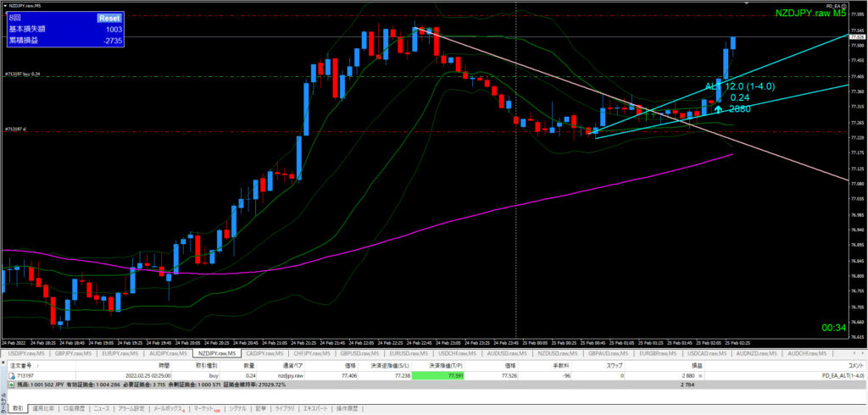The image size is (868, 415).
Task: Select the 取引 terminal tab
Action: [x=19, y=409]
